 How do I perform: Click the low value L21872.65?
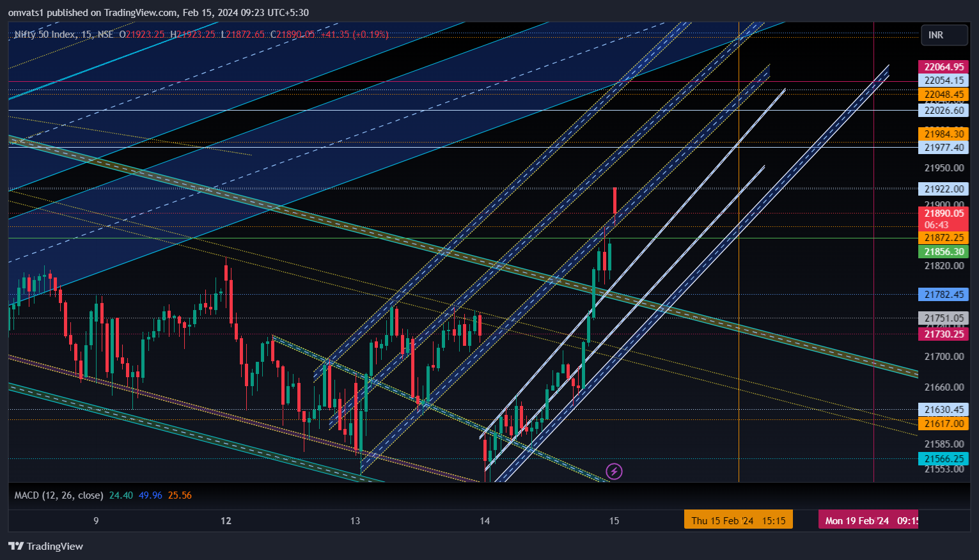click(242, 35)
